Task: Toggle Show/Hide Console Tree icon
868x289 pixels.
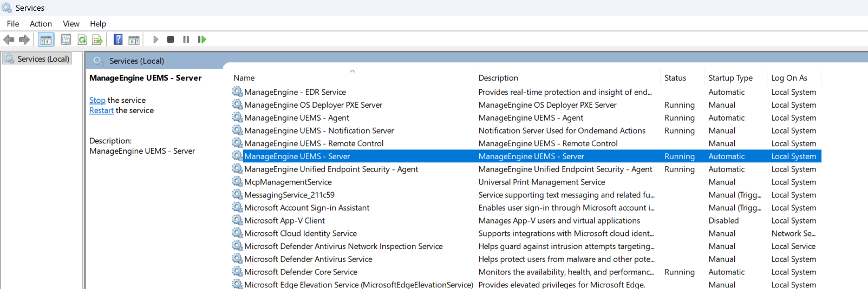Action: [x=46, y=40]
